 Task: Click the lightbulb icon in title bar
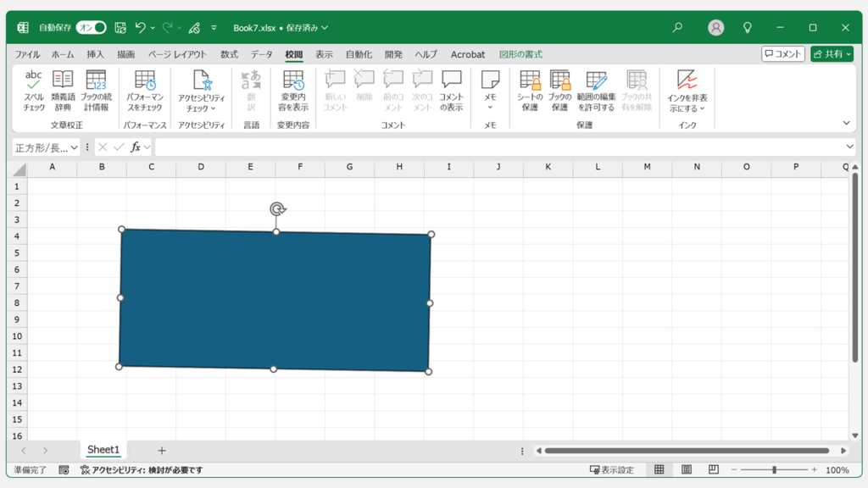coord(748,28)
